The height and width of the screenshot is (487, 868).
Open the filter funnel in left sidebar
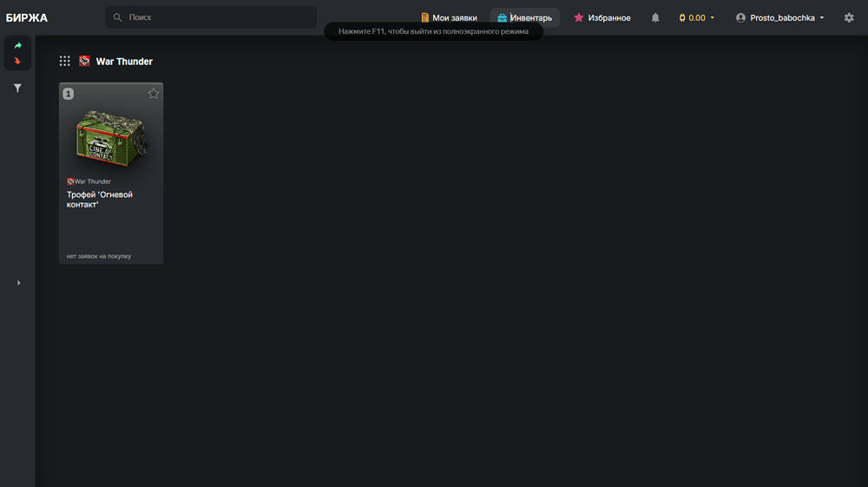[17, 88]
